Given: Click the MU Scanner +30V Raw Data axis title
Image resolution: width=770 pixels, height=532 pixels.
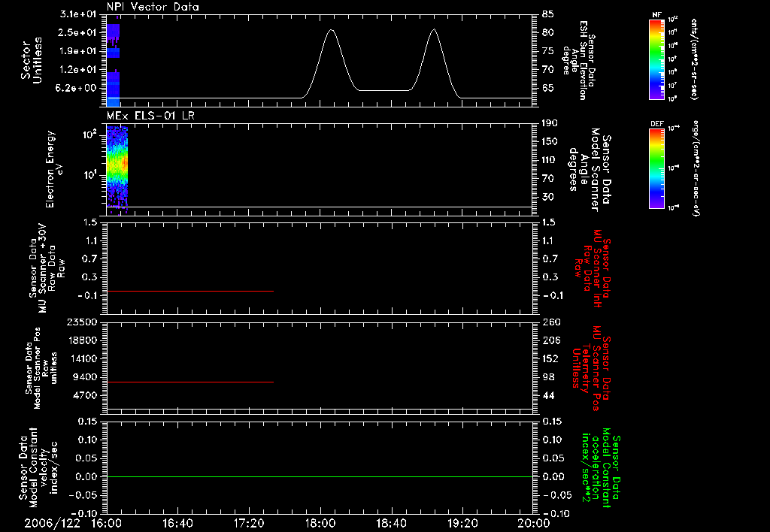Looking at the screenshot, I should point(47,268).
